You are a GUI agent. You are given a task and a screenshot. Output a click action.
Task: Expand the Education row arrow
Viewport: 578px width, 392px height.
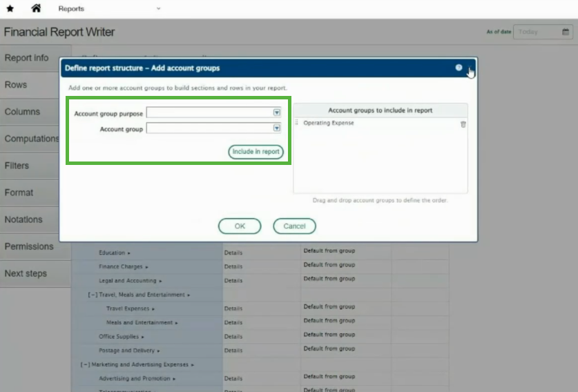click(128, 253)
